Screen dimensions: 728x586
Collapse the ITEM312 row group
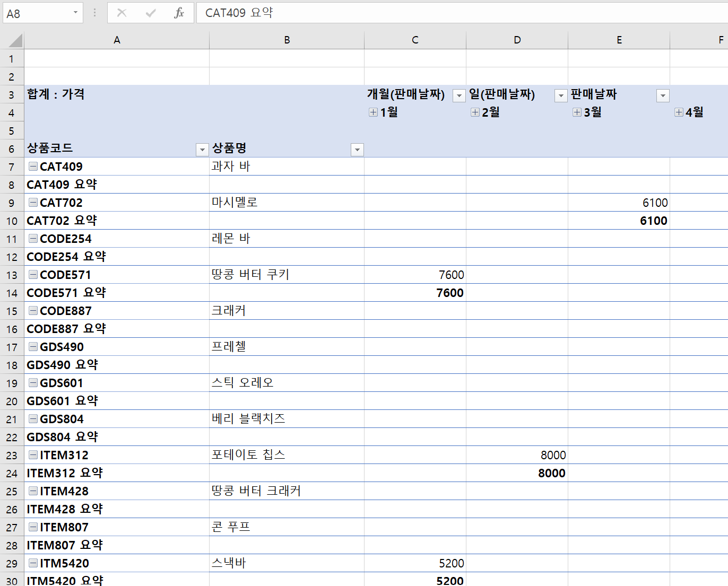tap(33, 455)
